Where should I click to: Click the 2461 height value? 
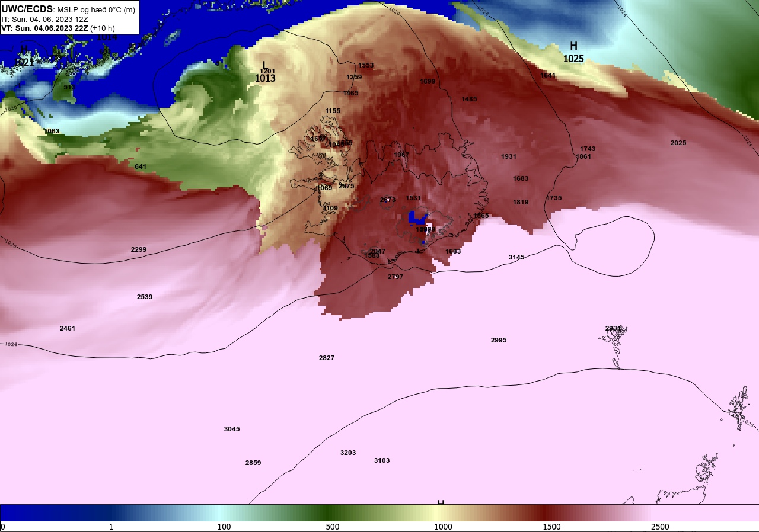pos(68,328)
